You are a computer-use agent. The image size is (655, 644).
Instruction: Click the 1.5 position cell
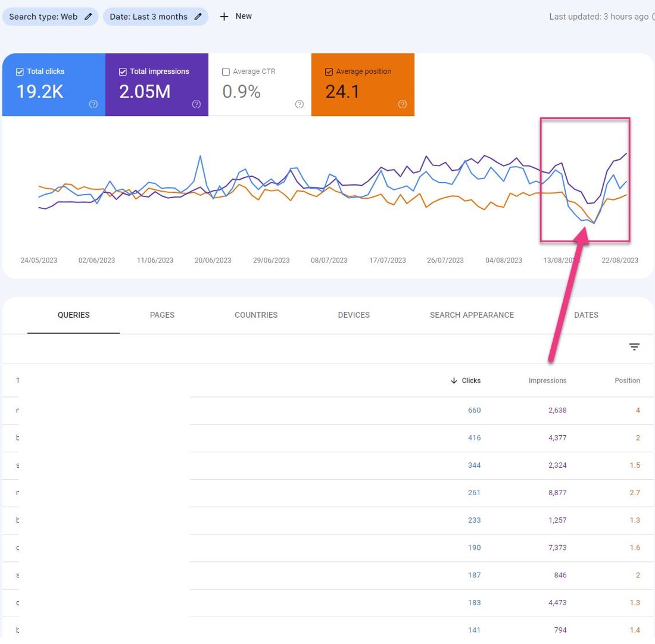[635, 465]
